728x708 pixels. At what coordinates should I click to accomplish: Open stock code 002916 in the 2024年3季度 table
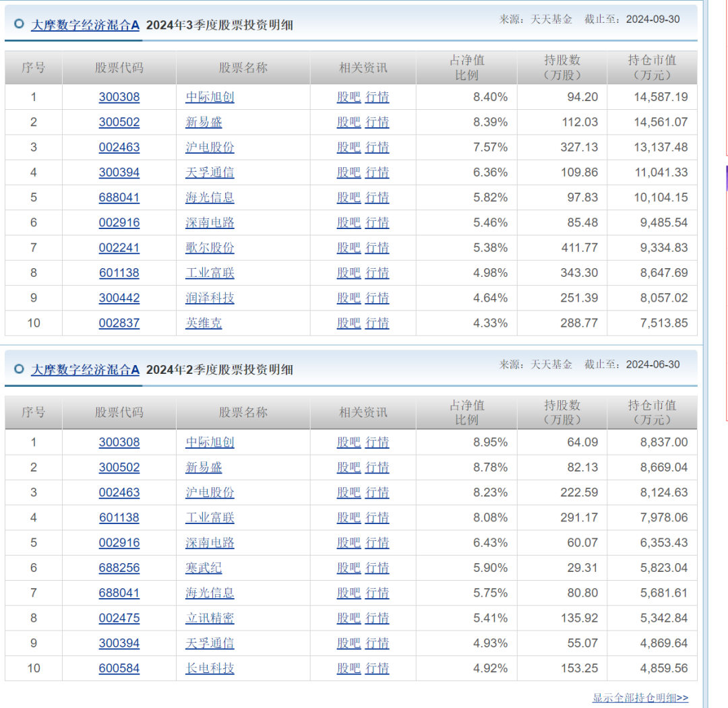pyautogui.click(x=119, y=222)
